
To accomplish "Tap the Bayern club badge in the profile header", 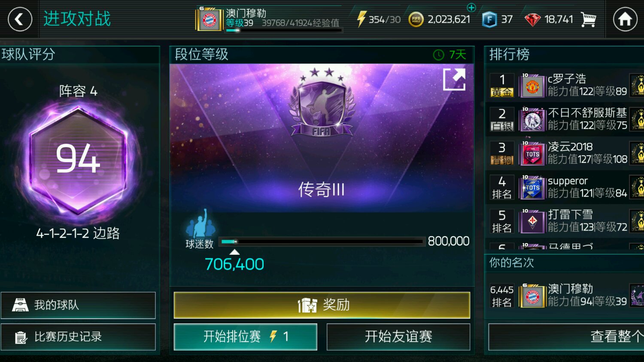I will (x=209, y=20).
